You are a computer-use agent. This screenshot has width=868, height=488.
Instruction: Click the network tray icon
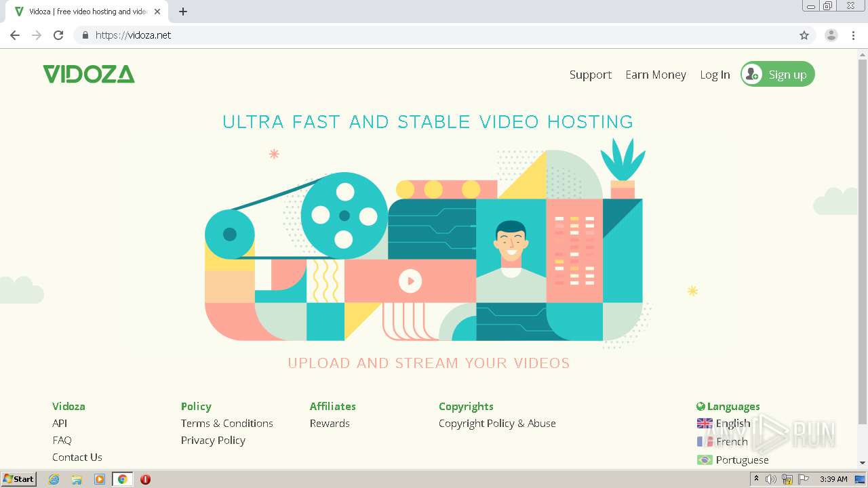[787, 479]
